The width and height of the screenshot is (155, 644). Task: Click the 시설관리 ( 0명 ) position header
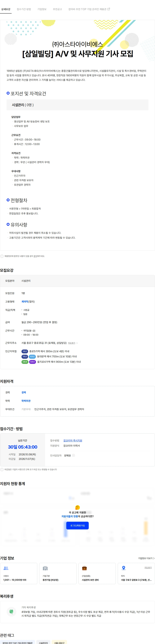77,105
